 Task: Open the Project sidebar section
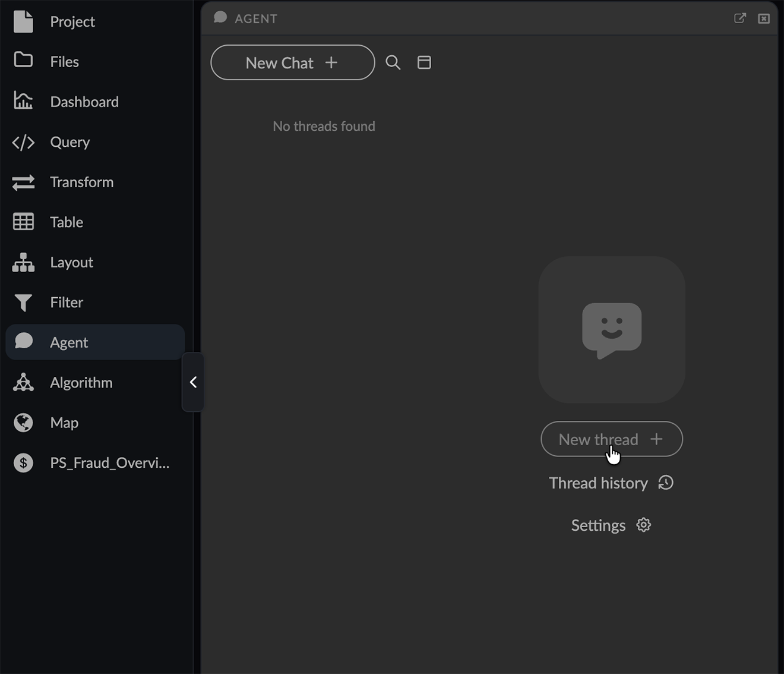tap(95, 22)
